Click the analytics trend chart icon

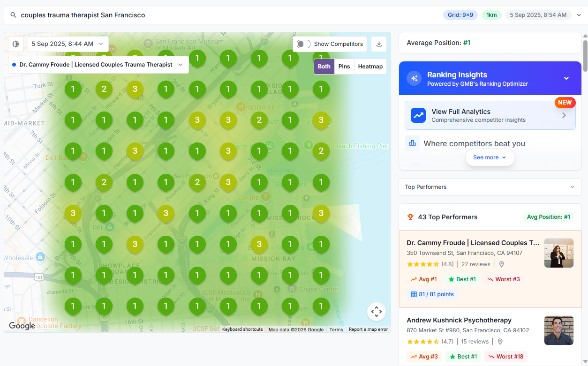pos(418,115)
